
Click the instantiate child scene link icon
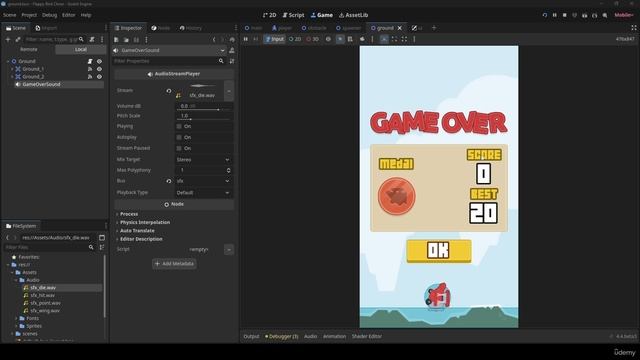tap(18, 39)
